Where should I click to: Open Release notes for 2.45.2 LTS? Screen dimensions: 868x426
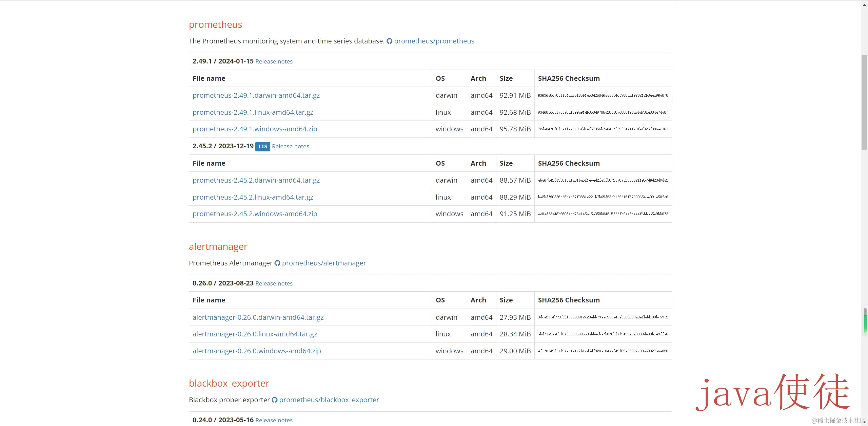[x=291, y=146]
